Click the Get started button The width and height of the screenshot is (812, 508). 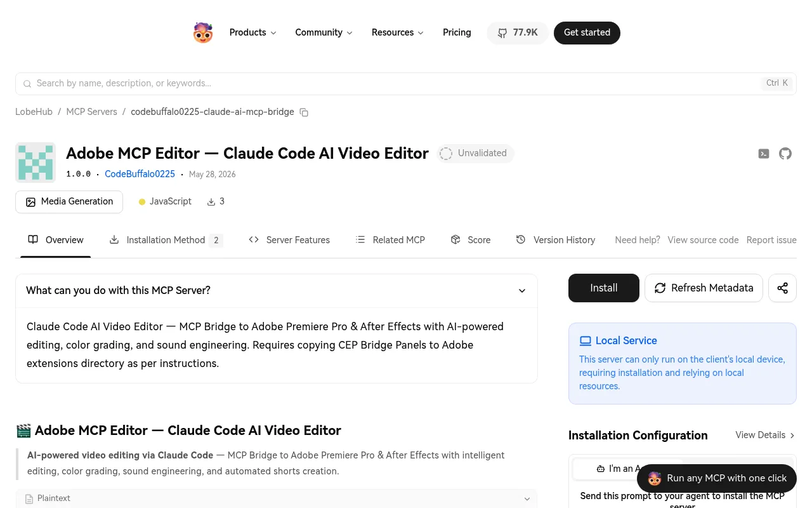(587, 33)
